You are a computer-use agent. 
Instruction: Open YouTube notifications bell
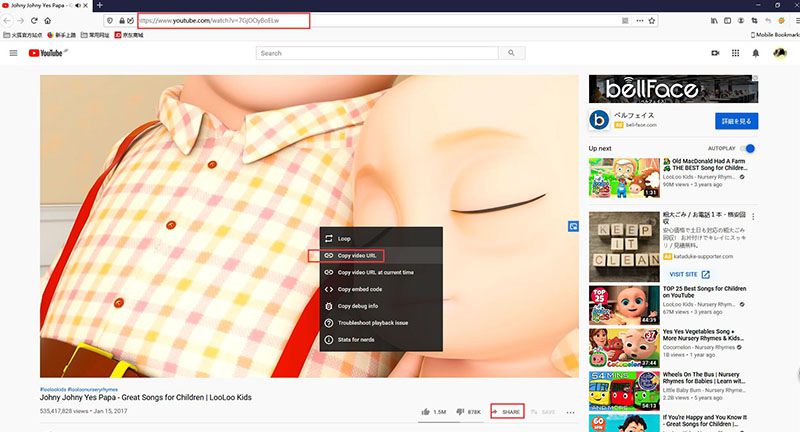point(756,53)
